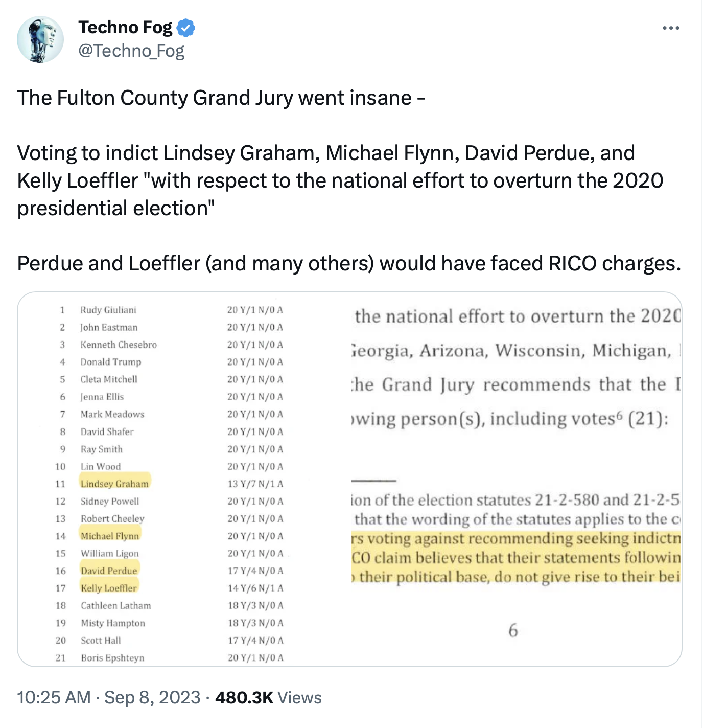The width and height of the screenshot is (703, 728).
Task: Click the Sep 8, 2023 date
Action: 152,697
